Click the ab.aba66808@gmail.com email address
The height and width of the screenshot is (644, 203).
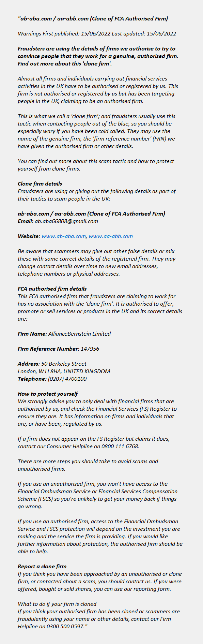66,221
